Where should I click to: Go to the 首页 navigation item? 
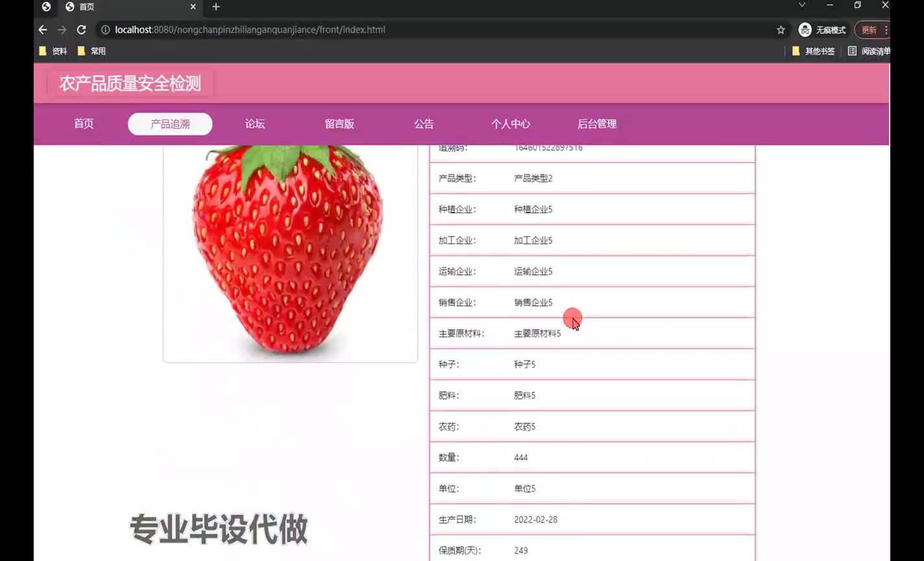coord(84,124)
